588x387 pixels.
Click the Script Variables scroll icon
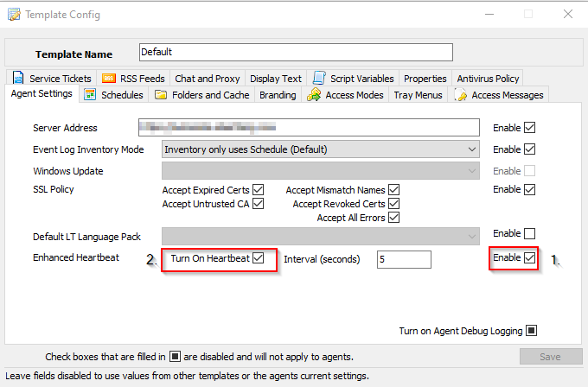(319, 79)
